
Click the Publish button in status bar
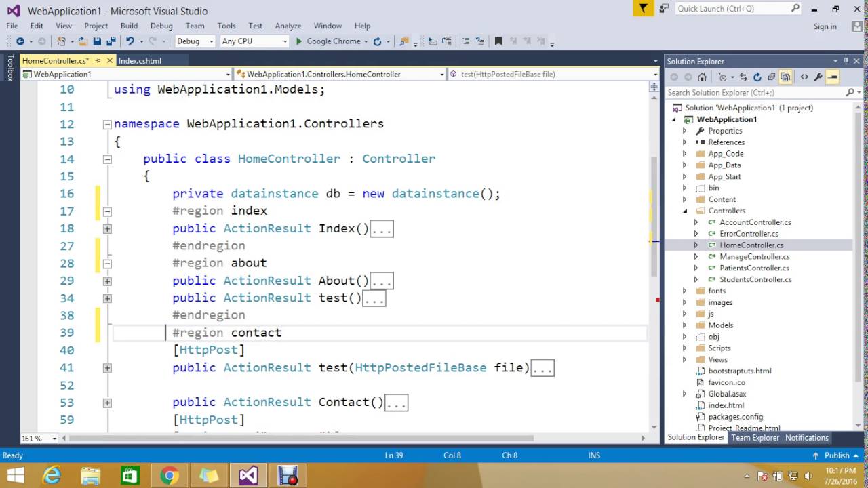pyautogui.click(x=837, y=455)
